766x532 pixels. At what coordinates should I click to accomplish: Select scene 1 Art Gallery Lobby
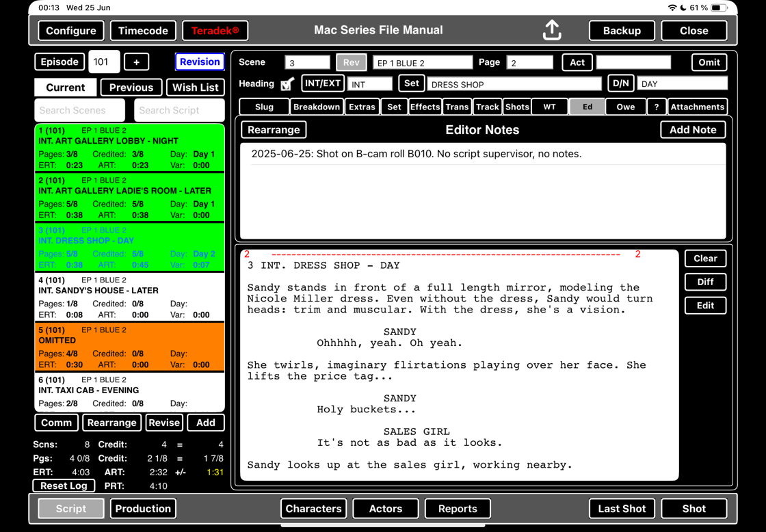[129, 147]
